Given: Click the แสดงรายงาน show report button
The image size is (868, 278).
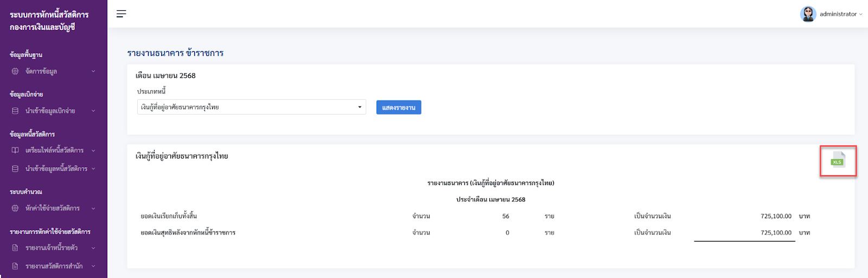Looking at the screenshot, I should coord(399,108).
